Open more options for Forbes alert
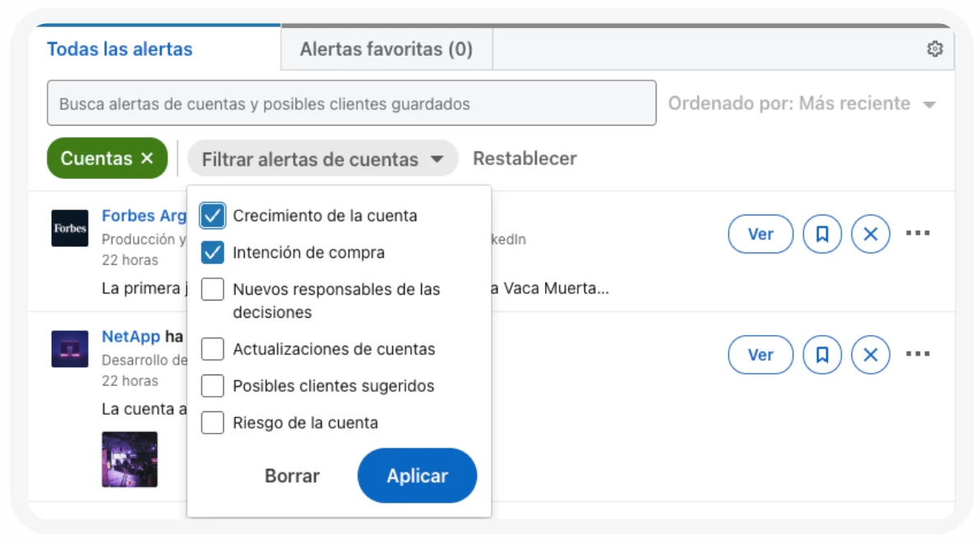This screenshot has width=980, height=542. [x=918, y=233]
